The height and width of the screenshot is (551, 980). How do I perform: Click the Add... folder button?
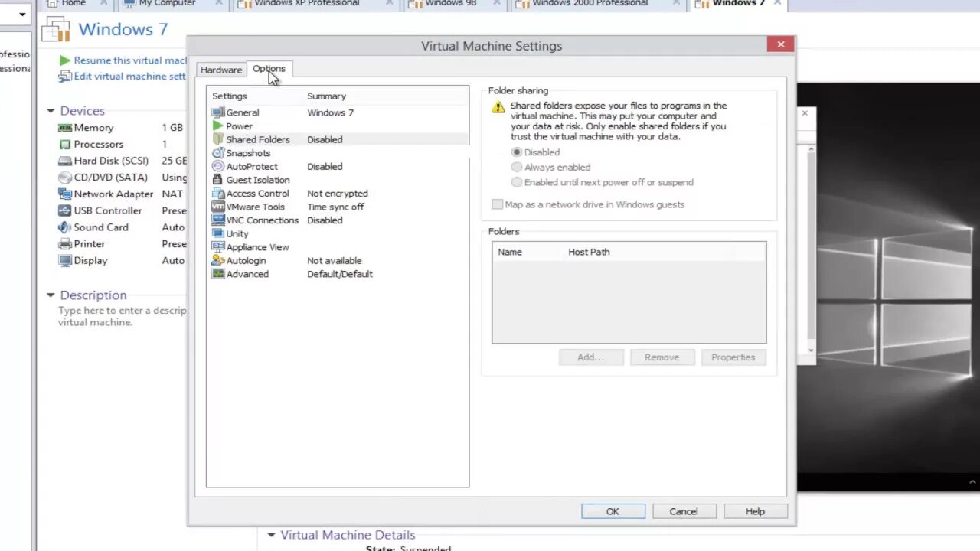coord(590,357)
